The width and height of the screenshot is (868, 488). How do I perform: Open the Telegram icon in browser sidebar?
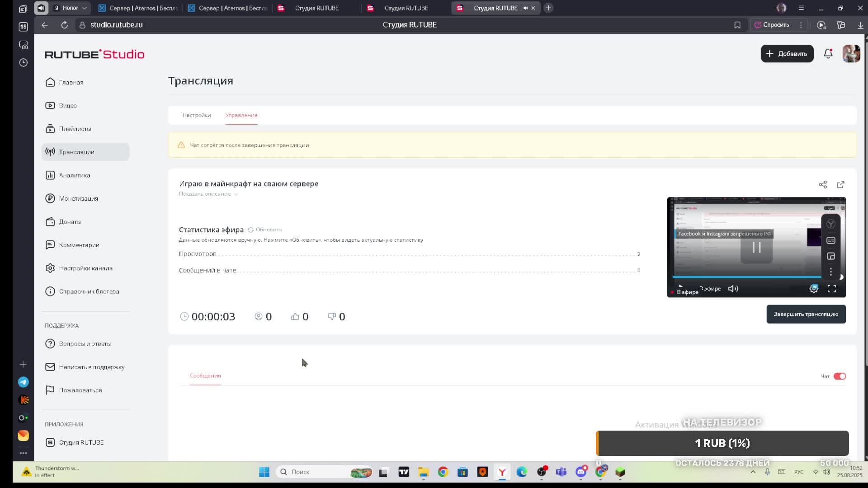point(24,382)
